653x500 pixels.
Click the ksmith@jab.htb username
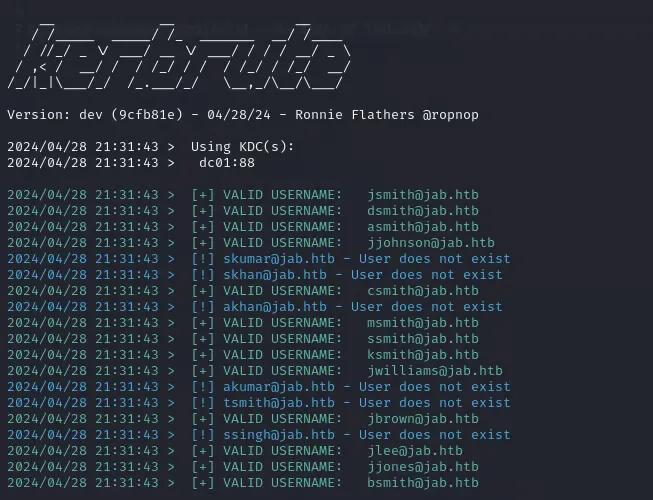423,355
